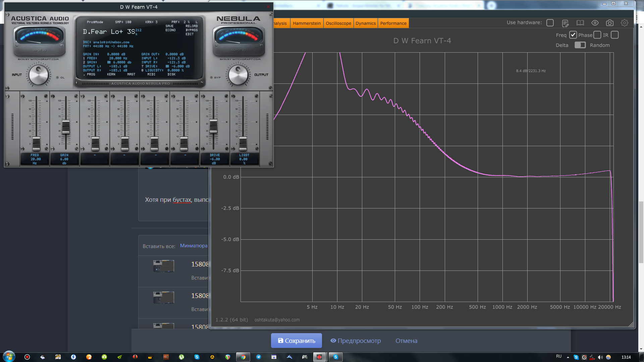Click the FREQ fader handle
The image size is (644, 362).
(x=36, y=144)
